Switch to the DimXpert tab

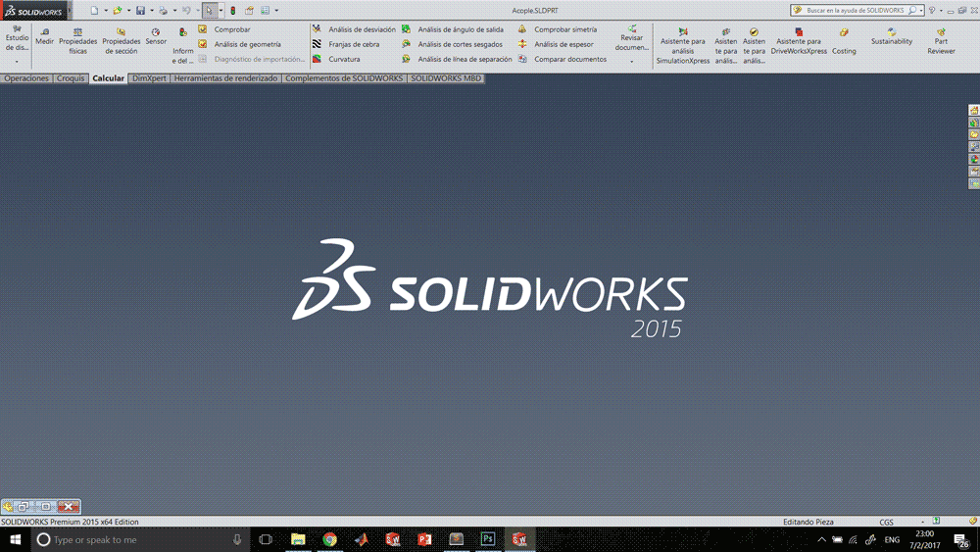[149, 78]
